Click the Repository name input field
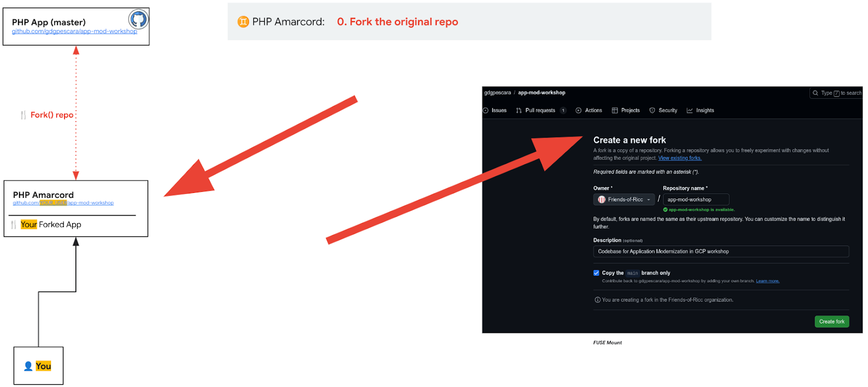The image size is (868, 387). [x=695, y=199]
